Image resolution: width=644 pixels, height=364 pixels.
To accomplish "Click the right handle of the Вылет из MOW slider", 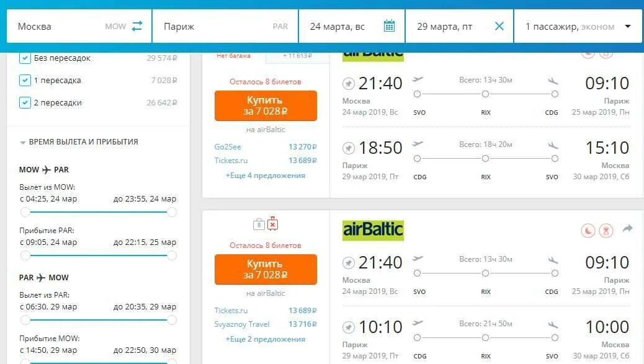I will click(172, 212).
